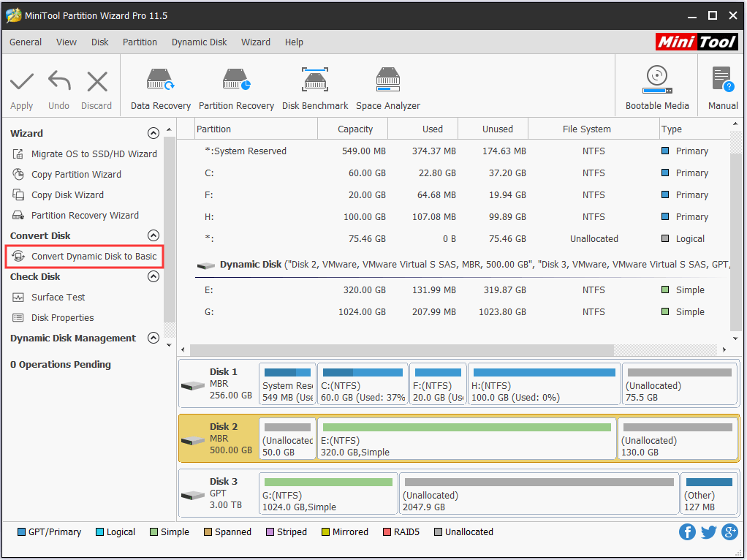Open the Wizard menu
Screen dimensions: 747x560
(x=255, y=42)
